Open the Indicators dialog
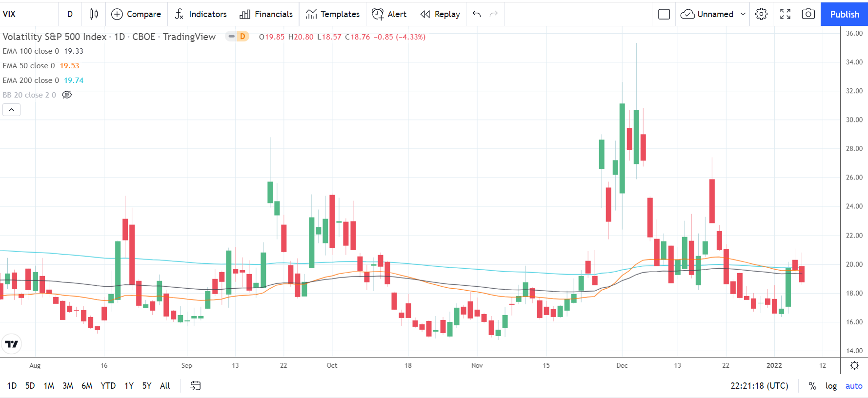Screen dimensions: 868x398 (201, 14)
